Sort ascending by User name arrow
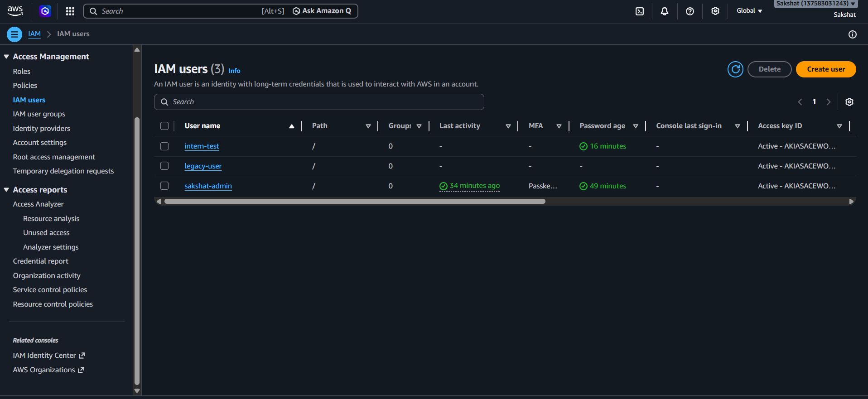Image resolution: width=868 pixels, height=399 pixels. coord(292,126)
